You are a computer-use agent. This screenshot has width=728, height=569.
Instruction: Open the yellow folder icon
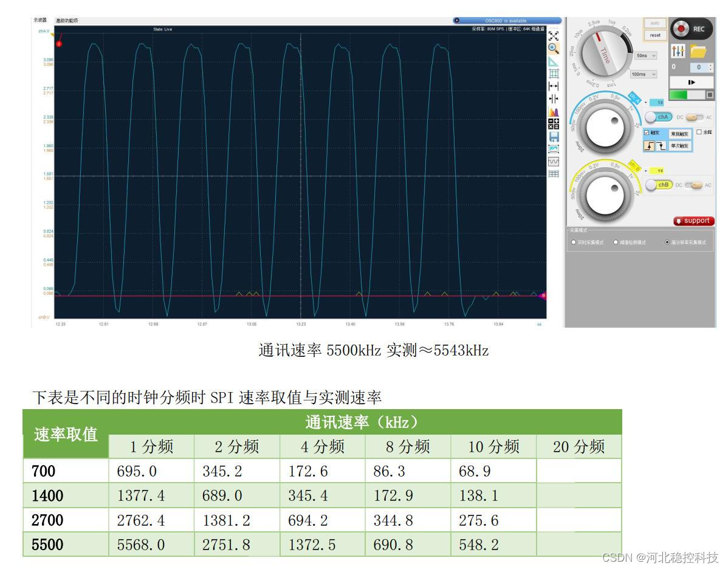tap(698, 51)
